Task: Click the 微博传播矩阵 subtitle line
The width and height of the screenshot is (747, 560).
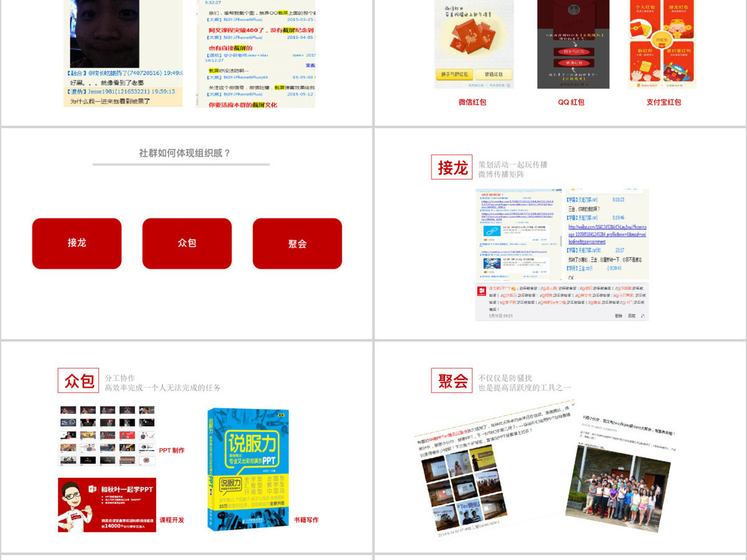Action: [501, 174]
